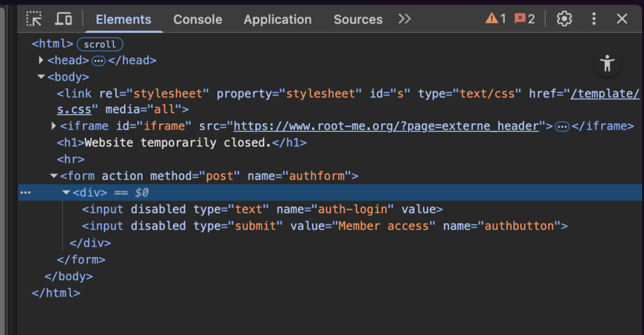Click the warnings count triangle icon
The image size is (644, 335).
click(x=491, y=19)
